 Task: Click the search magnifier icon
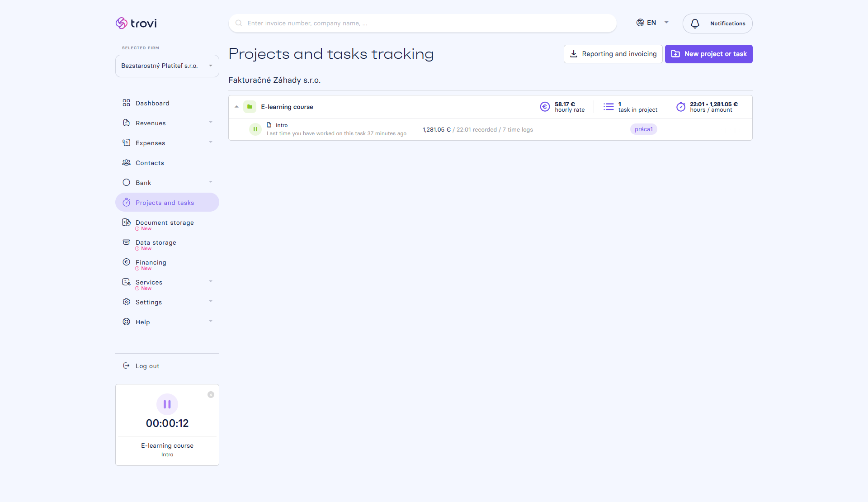click(x=239, y=23)
